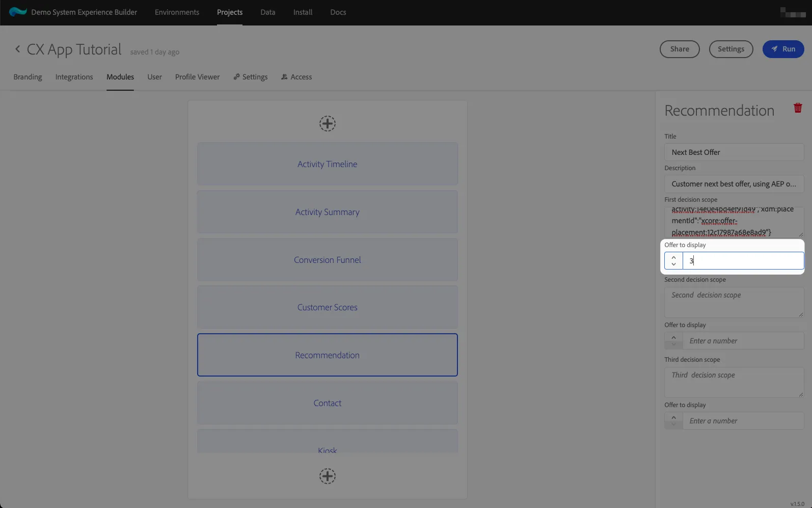Image resolution: width=812 pixels, height=508 pixels.
Task: Add a module using the top plus icon
Action: (x=328, y=123)
